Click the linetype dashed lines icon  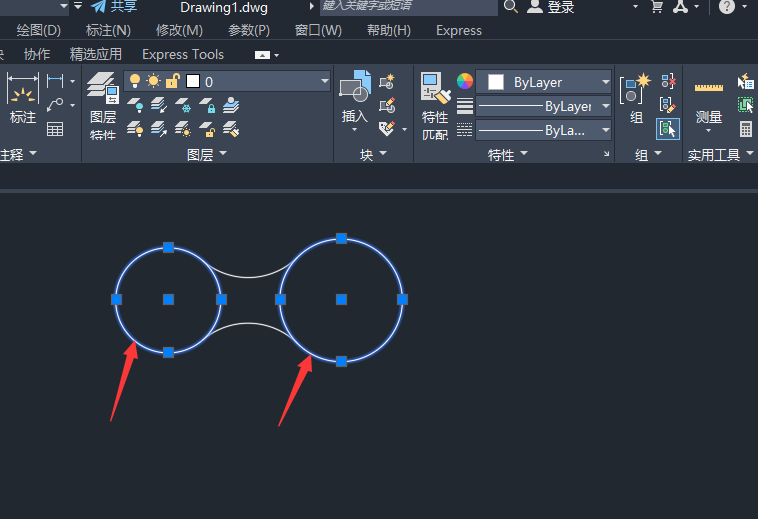465,130
